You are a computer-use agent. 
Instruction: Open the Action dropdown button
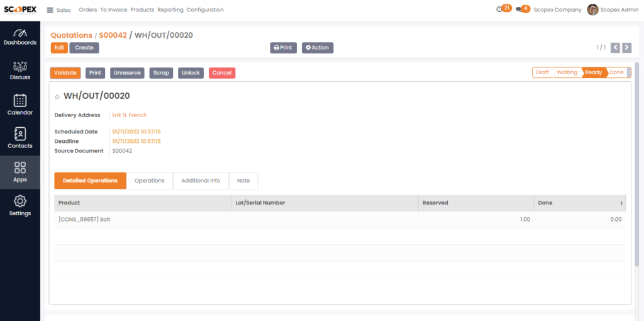(x=318, y=48)
